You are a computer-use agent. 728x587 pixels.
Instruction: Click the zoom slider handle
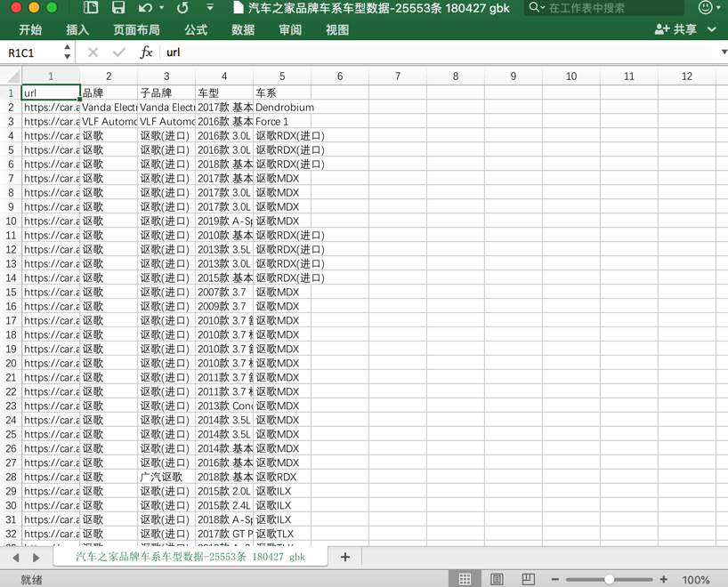pyautogui.click(x=609, y=579)
